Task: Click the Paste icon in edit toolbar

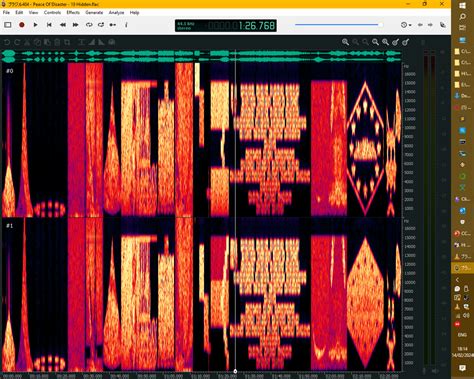Action: click(x=47, y=42)
